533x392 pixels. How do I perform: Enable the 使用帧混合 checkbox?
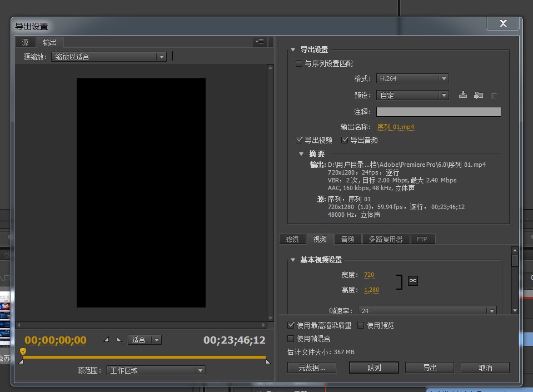click(x=291, y=338)
